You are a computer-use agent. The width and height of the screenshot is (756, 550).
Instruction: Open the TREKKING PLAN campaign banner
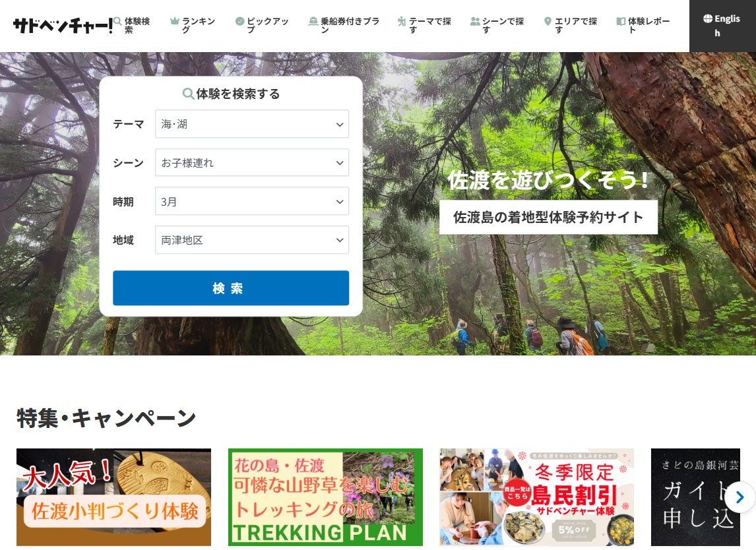point(325,497)
